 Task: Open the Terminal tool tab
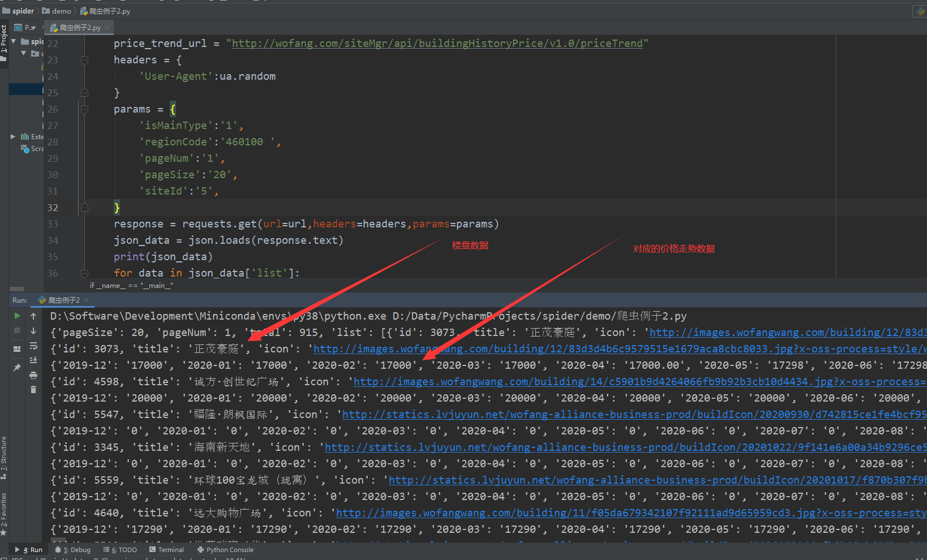167,550
